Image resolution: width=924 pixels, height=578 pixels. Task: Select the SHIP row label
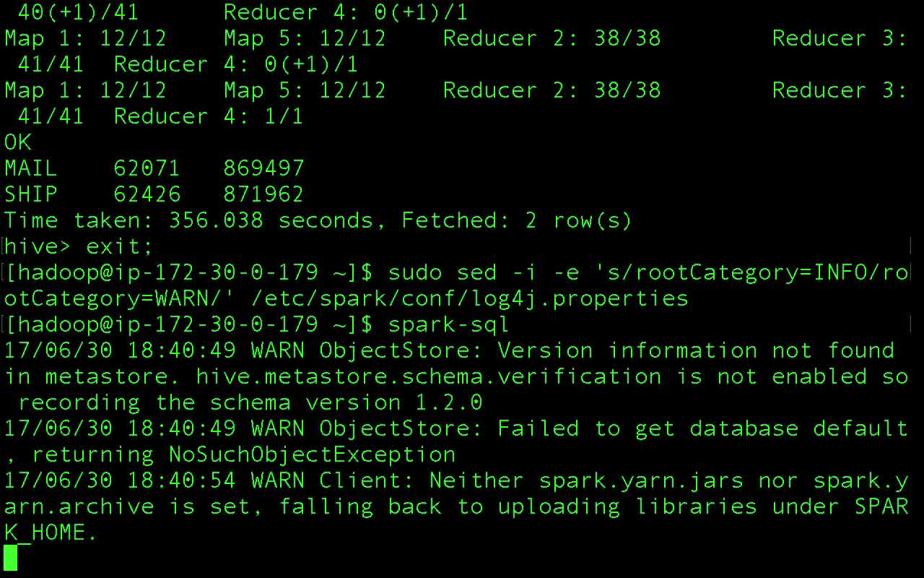[x=30, y=195]
